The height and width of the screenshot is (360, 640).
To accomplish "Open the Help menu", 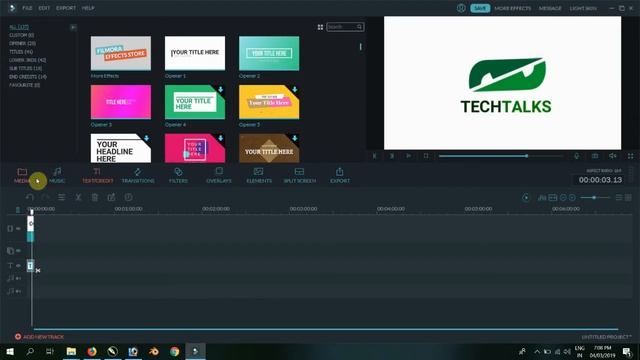I will tap(88, 8).
